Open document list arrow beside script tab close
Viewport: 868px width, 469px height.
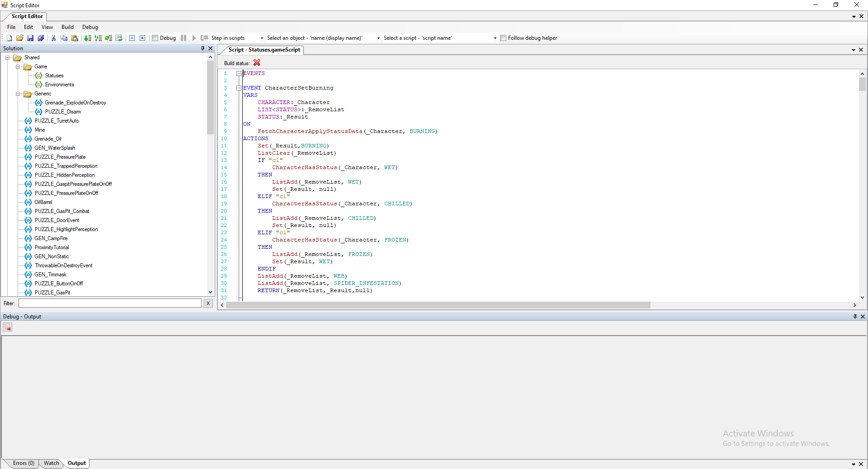pos(854,50)
